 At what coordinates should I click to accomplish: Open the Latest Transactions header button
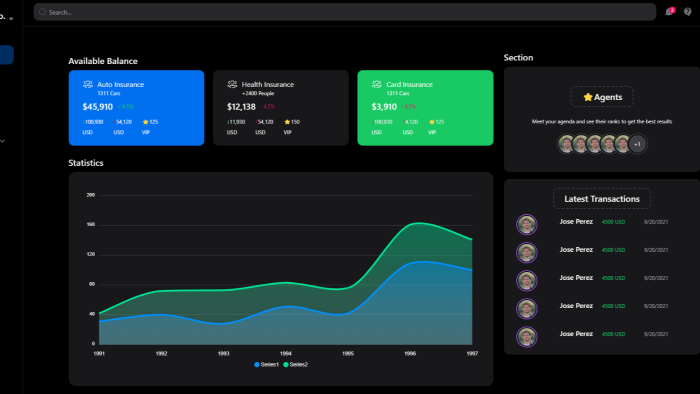602,199
